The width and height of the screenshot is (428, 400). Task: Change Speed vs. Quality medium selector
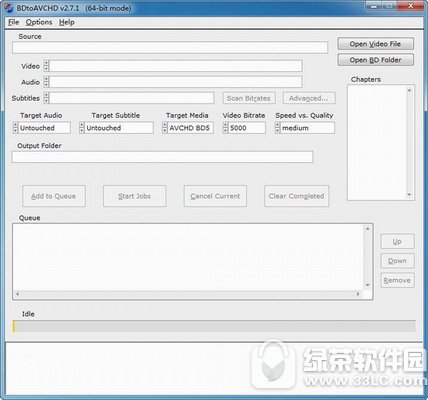click(307, 128)
